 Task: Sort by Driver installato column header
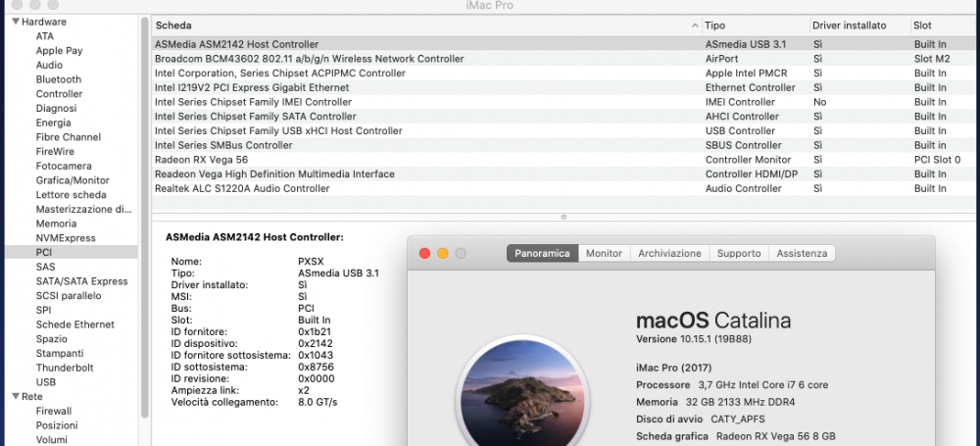860,25
